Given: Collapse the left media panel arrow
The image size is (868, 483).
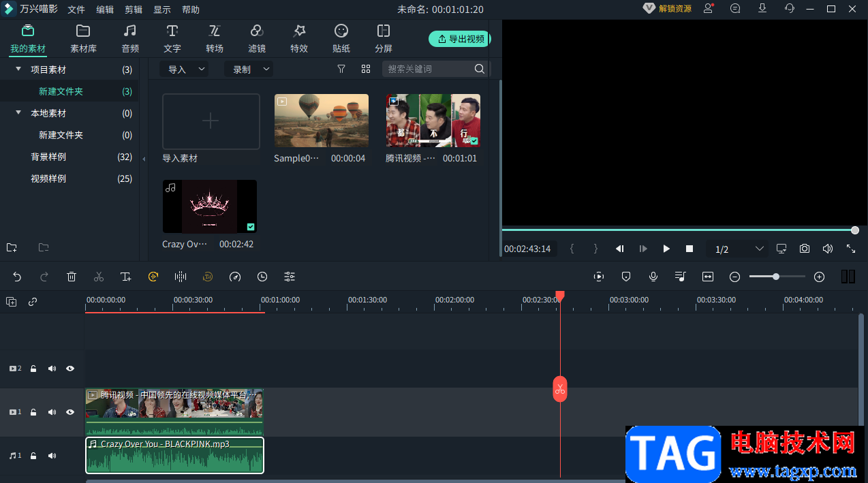Looking at the screenshot, I should point(144,159).
